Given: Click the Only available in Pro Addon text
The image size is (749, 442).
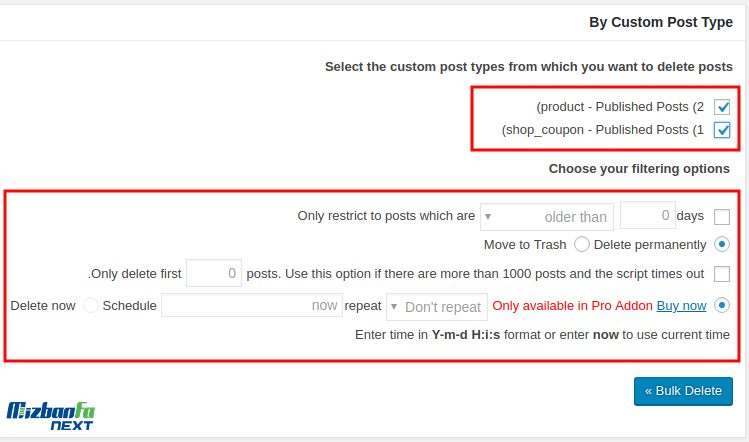Looking at the screenshot, I should click(x=572, y=305).
